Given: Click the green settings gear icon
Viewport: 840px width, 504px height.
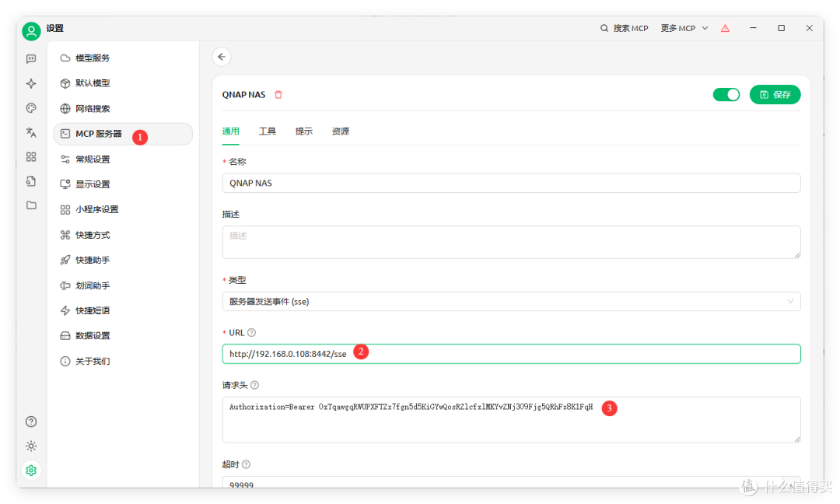Looking at the screenshot, I should click(x=31, y=471).
